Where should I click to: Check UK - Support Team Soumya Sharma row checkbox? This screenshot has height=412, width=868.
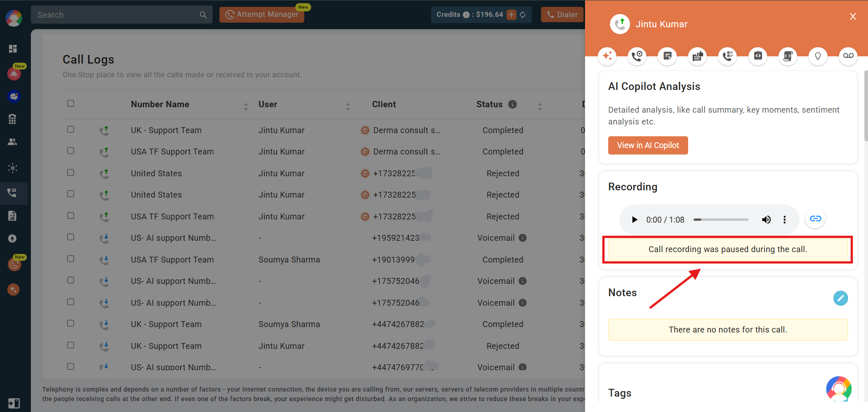(x=70, y=323)
